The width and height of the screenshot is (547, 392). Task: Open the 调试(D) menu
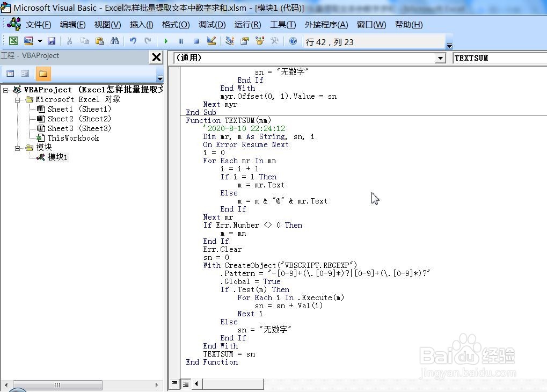pyautogui.click(x=211, y=25)
